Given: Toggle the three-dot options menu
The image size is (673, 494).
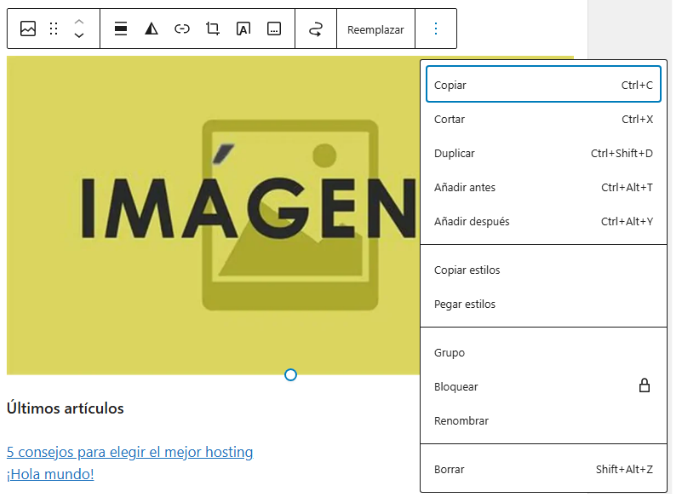Looking at the screenshot, I should [435, 29].
